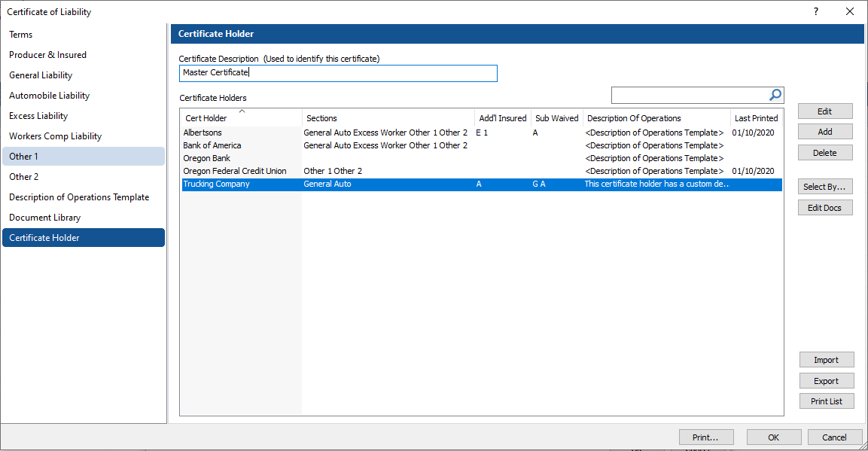
Task: Click Bank of America's sections cell
Action: pyautogui.click(x=385, y=145)
